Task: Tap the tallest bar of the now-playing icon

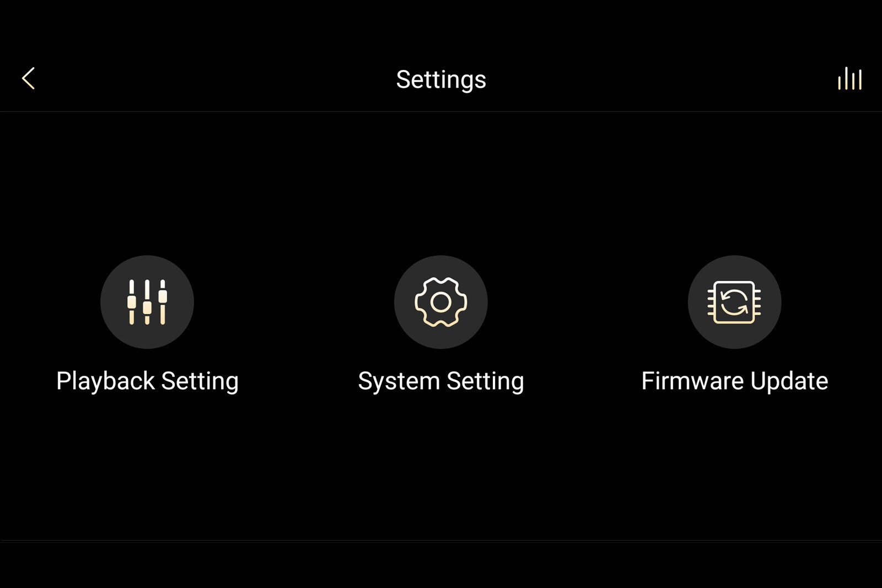Action: pyautogui.click(x=846, y=79)
